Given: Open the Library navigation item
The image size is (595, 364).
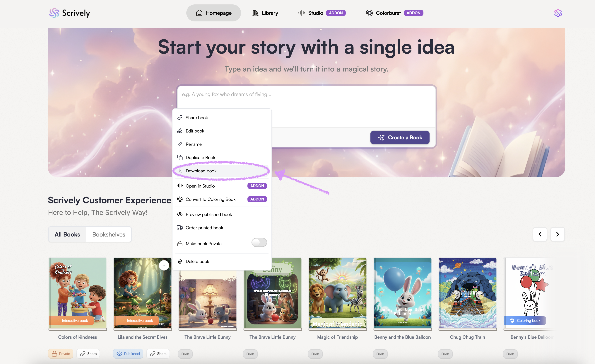Looking at the screenshot, I should click(265, 13).
